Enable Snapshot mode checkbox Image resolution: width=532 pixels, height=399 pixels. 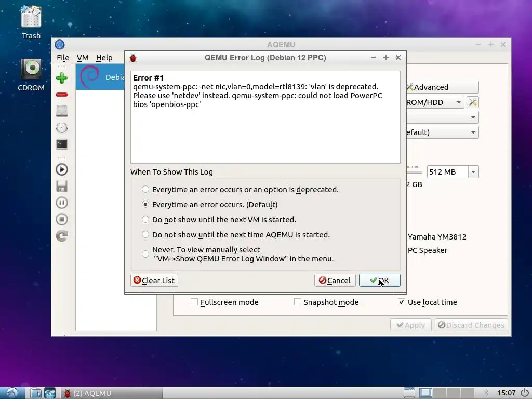point(298,302)
